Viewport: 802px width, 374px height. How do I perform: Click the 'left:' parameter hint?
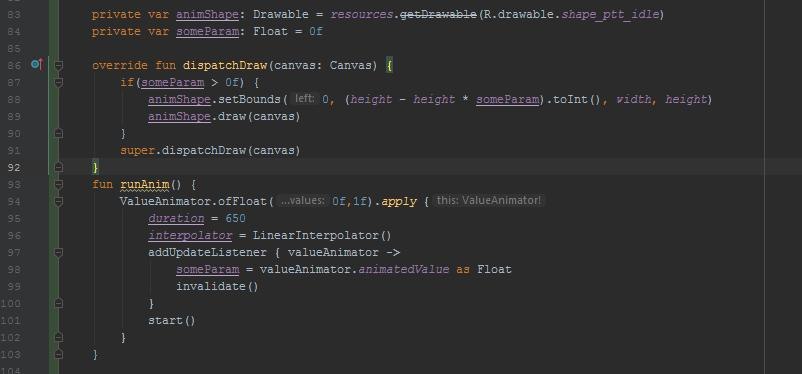coord(304,98)
